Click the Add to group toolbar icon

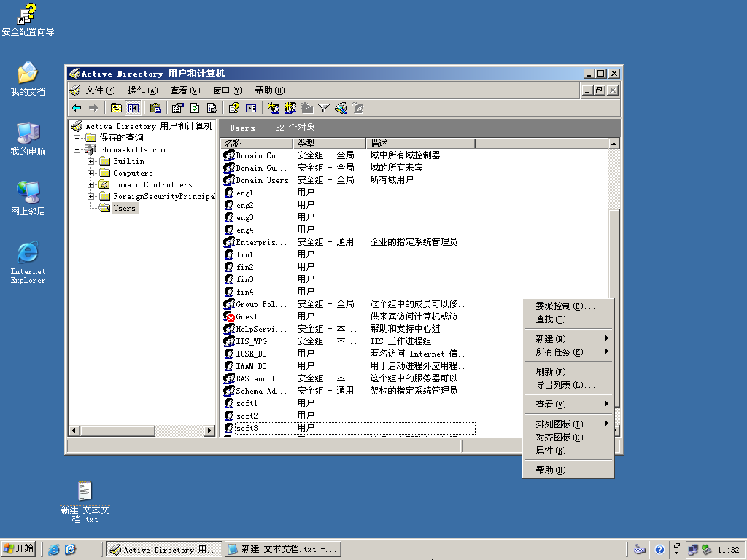[357, 108]
